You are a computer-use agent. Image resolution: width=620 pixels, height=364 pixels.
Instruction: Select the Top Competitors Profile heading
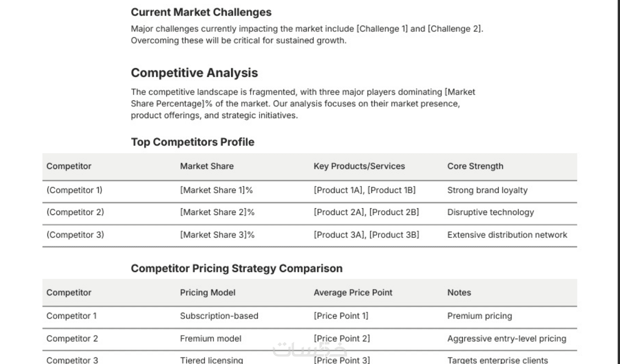click(192, 142)
